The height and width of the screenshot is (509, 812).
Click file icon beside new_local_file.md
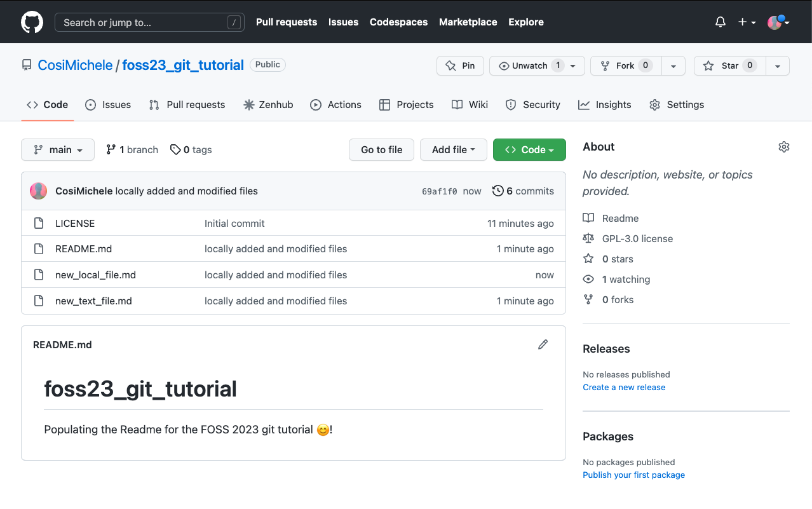click(39, 275)
